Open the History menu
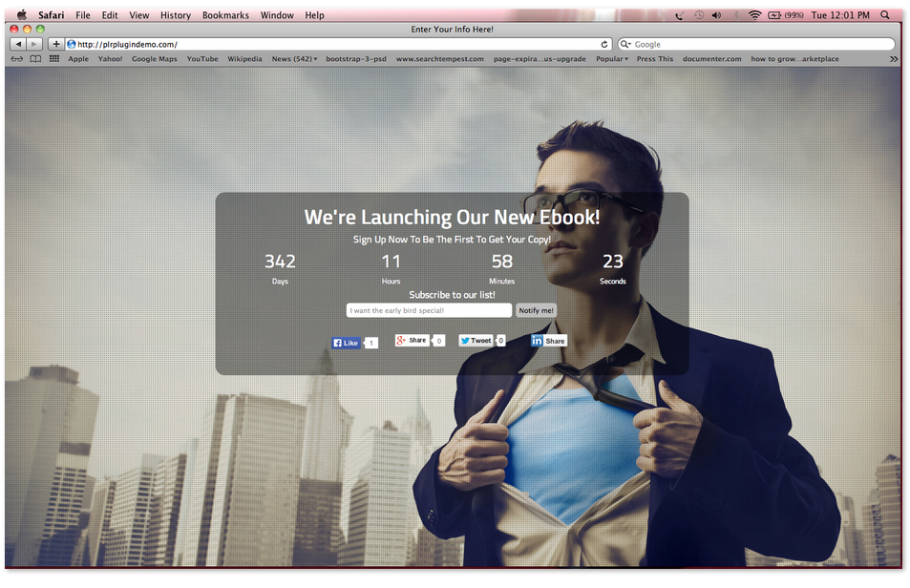This screenshot has width=910, height=588. pos(175,15)
